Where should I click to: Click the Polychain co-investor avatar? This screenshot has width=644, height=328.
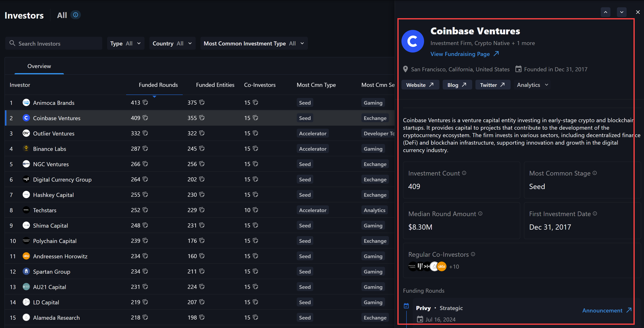412,266
